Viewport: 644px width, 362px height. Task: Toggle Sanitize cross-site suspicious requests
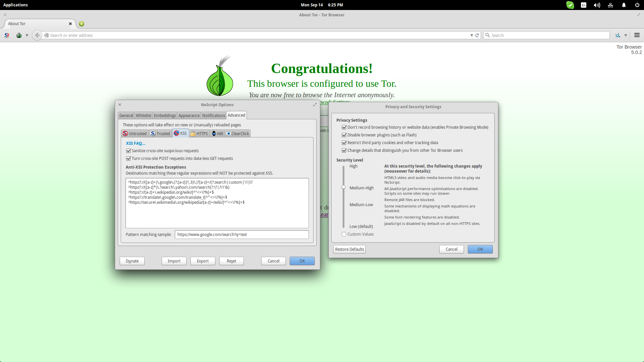pos(128,151)
